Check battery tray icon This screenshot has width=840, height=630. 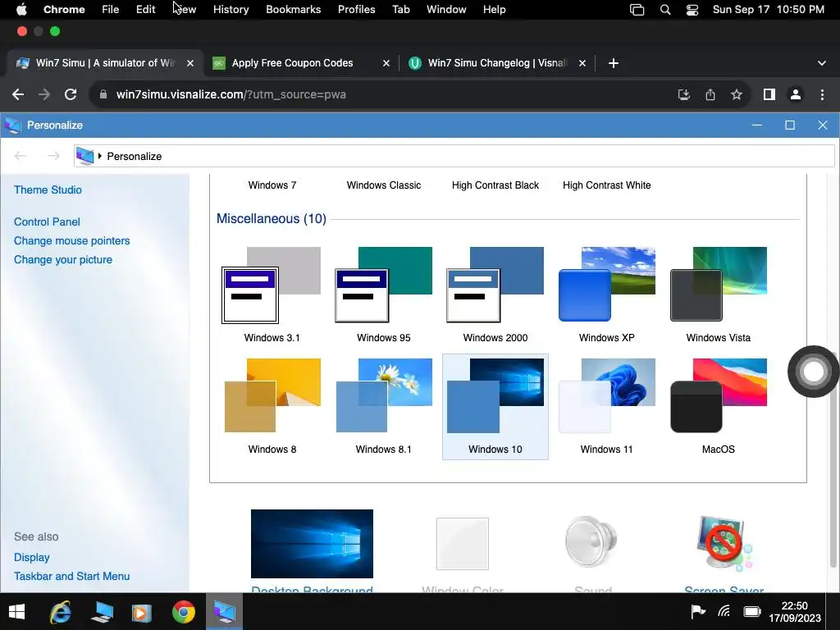coord(752,611)
